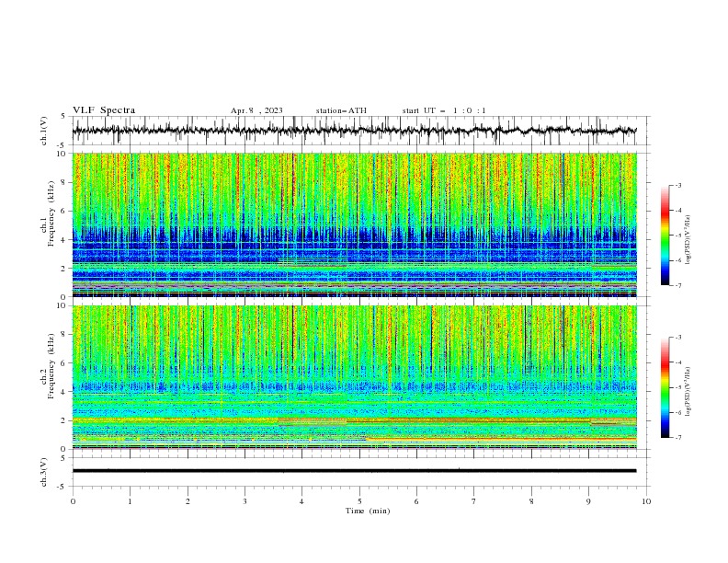Image resolution: width=728 pixels, height=563 pixels.
Task: Click the "-7" label on the ch.2 colorbar
Action: click(678, 437)
